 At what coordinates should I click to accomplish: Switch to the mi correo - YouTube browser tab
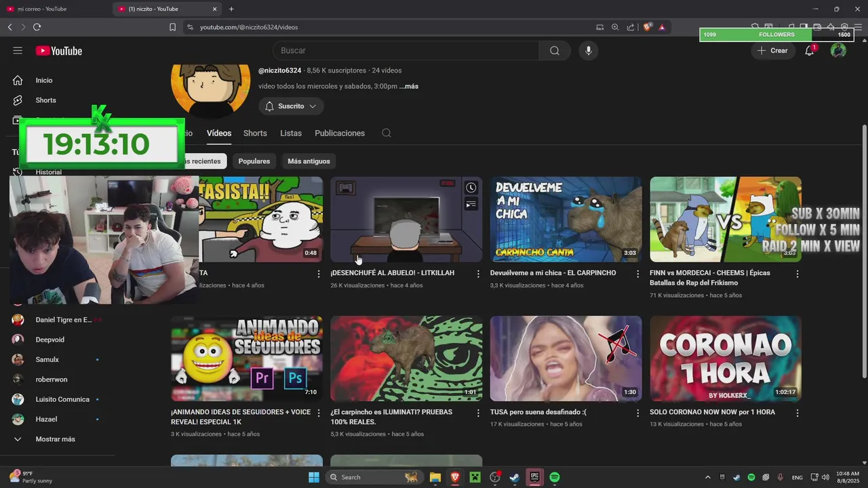pos(54,9)
